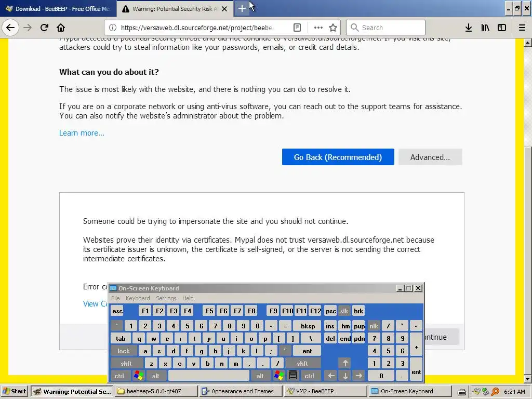Tap the brk break key
Image resolution: width=532 pixels, height=399 pixels.
tap(358, 311)
